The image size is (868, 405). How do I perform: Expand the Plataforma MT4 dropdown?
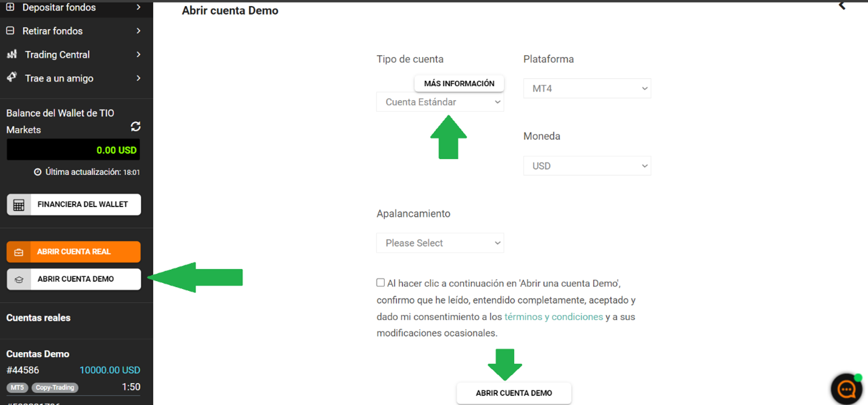coord(586,88)
